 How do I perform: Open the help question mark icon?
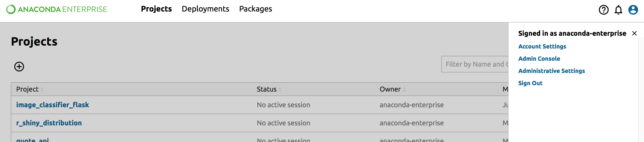tap(603, 10)
